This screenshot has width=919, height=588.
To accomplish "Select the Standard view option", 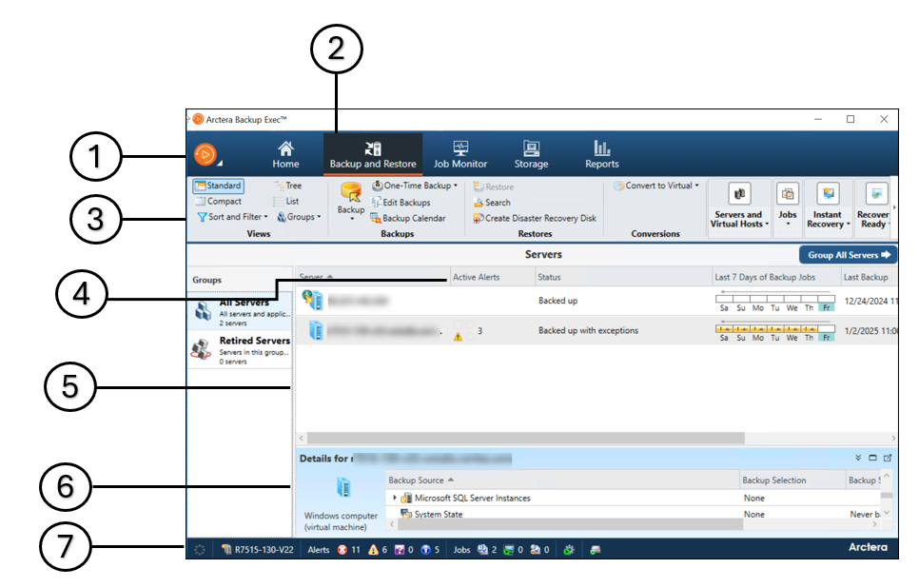I will tap(219, 186).
